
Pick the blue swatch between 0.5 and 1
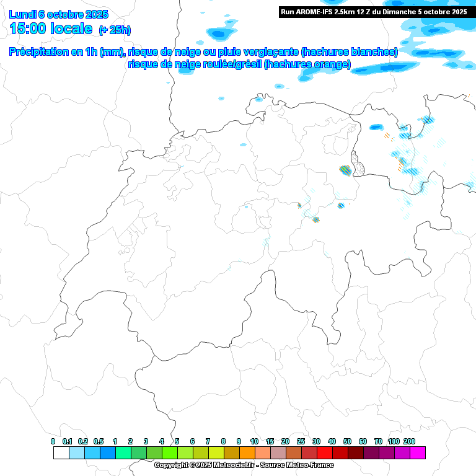[x=107, y=453]
